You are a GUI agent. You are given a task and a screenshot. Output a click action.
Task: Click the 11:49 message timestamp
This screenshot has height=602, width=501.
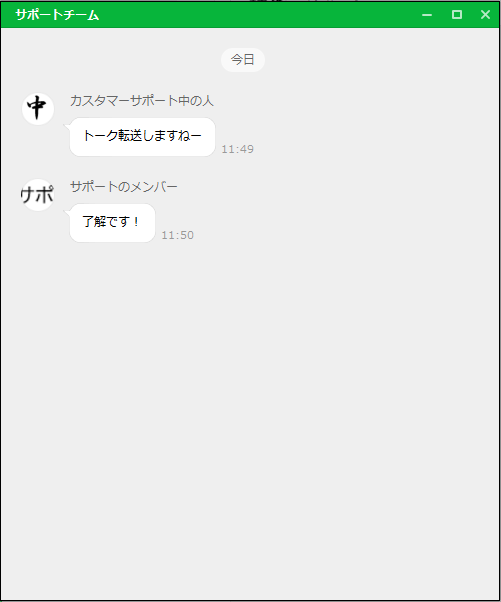(x=238, y=149)
